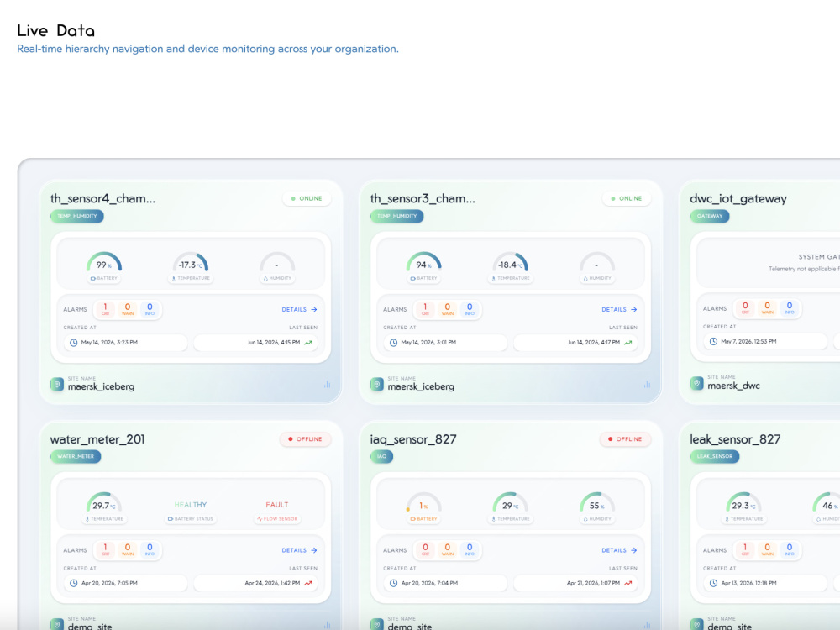Click the red trend arrow beside Apr 21, 2026, 1:07 PM
This screenshot has width=840, height=630.
[x=627, y=584]
